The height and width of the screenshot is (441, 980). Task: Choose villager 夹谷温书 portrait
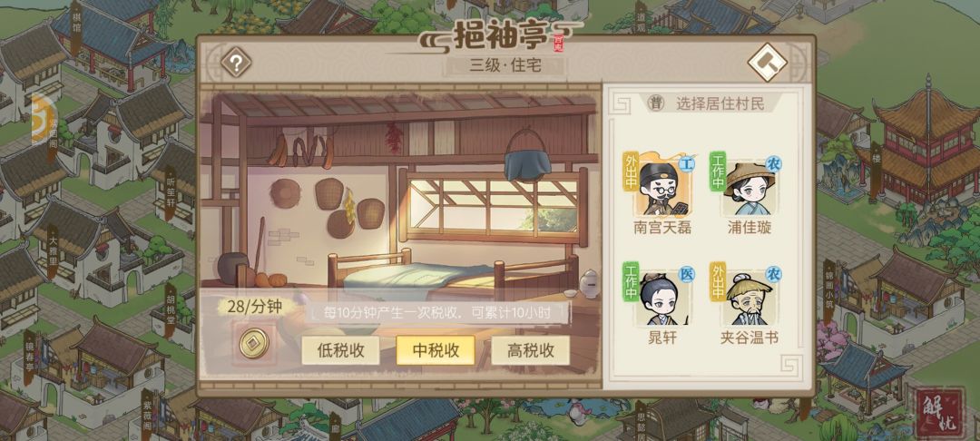tap(749, 298)
